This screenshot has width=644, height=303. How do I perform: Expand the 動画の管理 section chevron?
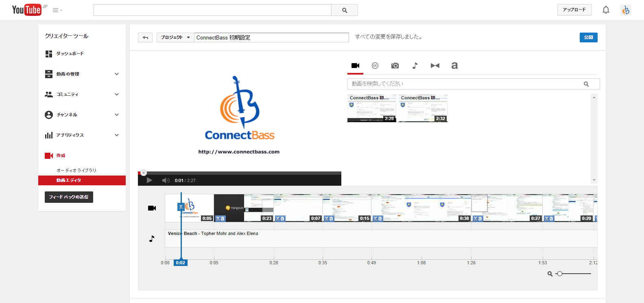pyautogui.click(x=117, y=74)
